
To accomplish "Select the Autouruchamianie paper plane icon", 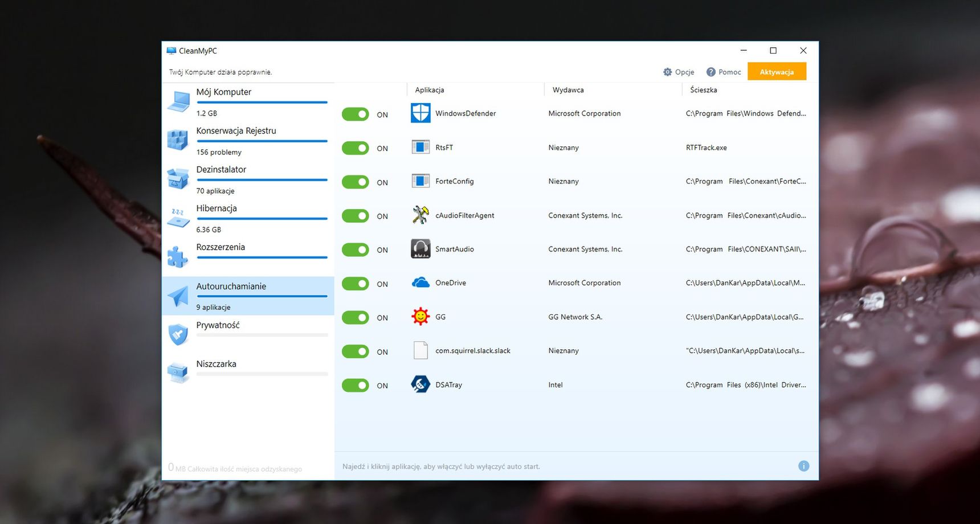I will pyautogui.click(x=178, y=296).
